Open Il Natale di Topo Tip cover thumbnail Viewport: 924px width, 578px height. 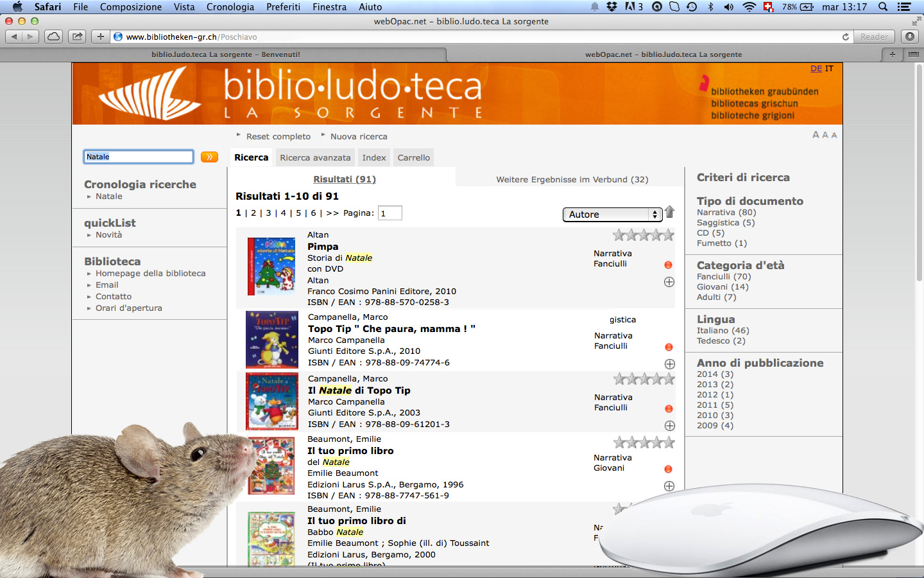(x=272, y=401)
